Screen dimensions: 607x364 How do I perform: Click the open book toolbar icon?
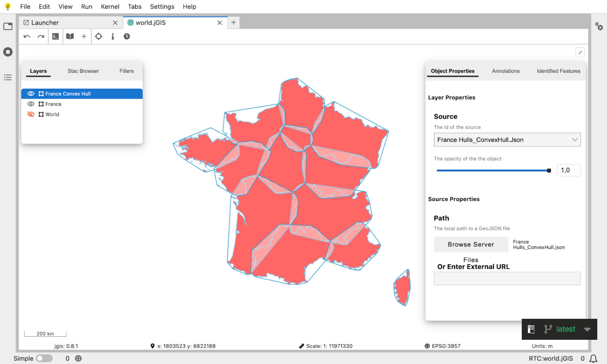click(x=70, y=36)
